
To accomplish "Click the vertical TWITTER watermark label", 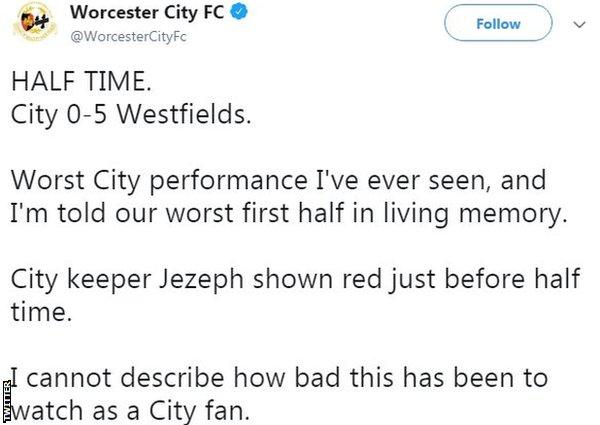I will 6,400.
